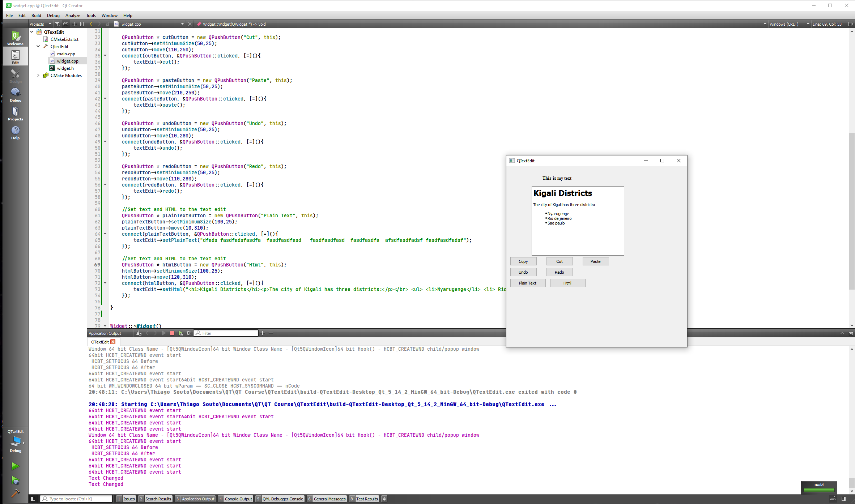This screenshot has height=504, width=855.
Task: Show the General Messages pane
Action: point(327,499)
